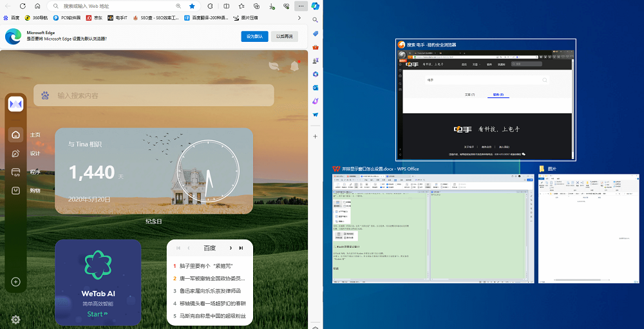Open Copilot from the top-right corner
This screenshot has width=644, height=329.
(x=316, y=6)
